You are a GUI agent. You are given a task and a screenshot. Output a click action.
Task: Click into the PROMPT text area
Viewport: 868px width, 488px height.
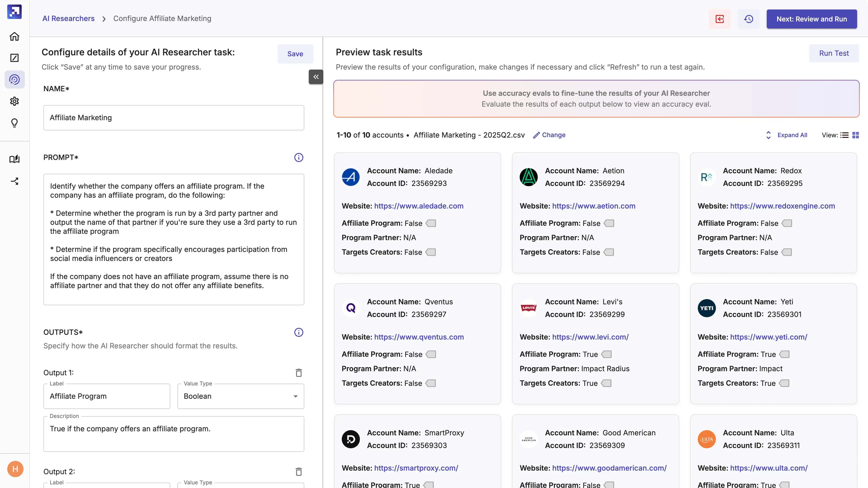coord(174,239)
